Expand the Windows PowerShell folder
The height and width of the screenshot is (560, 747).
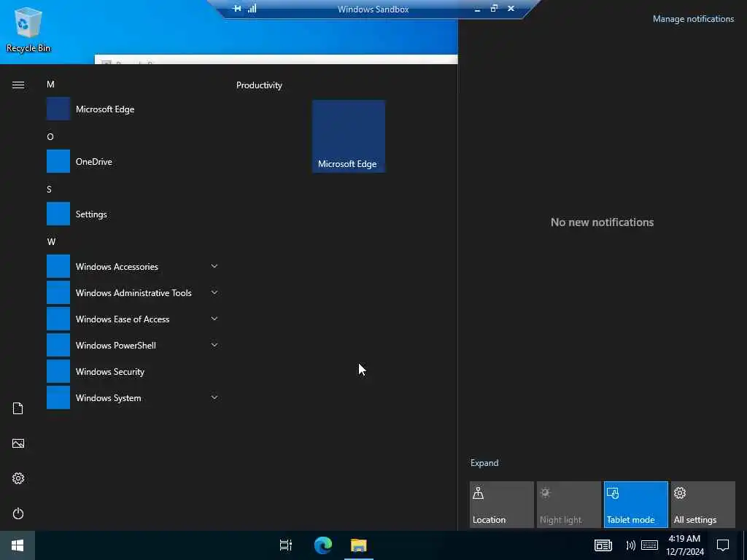[133, 345]
